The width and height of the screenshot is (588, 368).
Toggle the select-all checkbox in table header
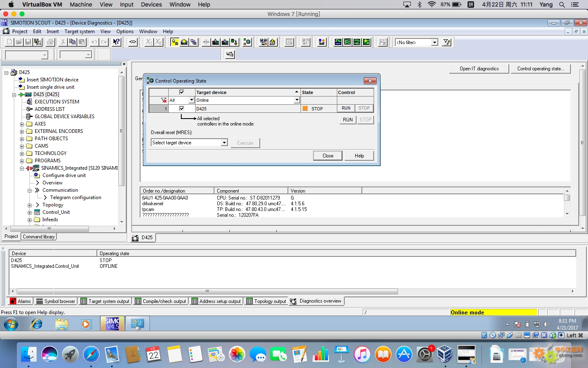(x=182, y=92)
